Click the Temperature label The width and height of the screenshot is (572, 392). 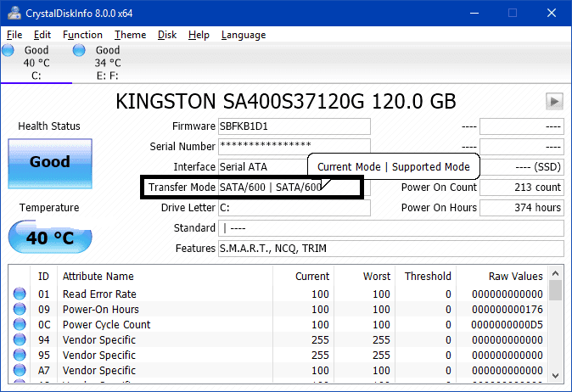tap(49, 208)
